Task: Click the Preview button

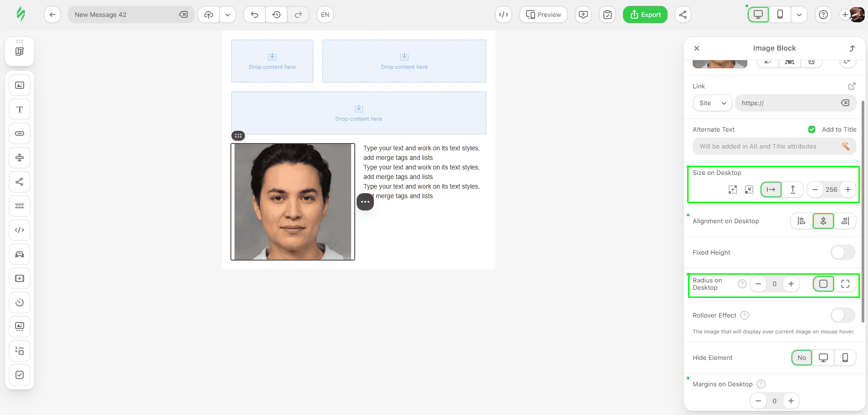Action: tap(543, 15)
